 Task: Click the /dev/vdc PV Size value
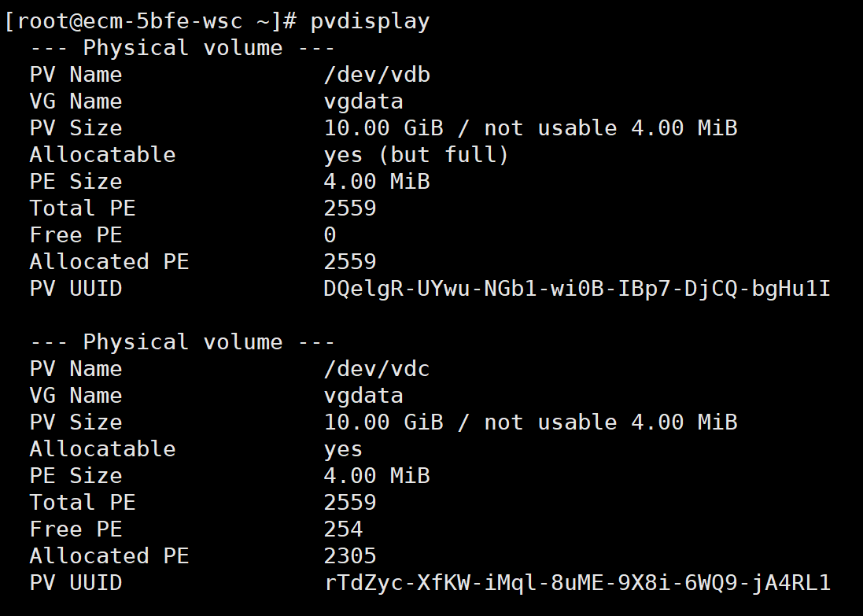[530, 422]
